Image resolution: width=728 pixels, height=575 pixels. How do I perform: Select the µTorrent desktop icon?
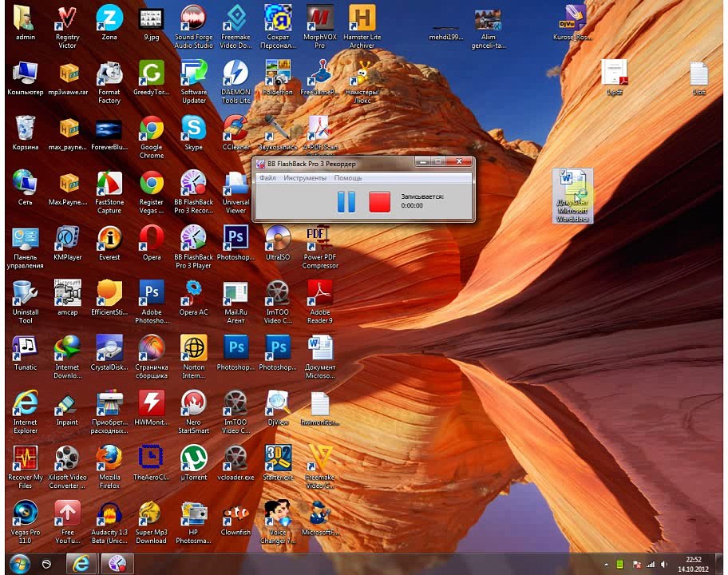[x=194, y=463]
